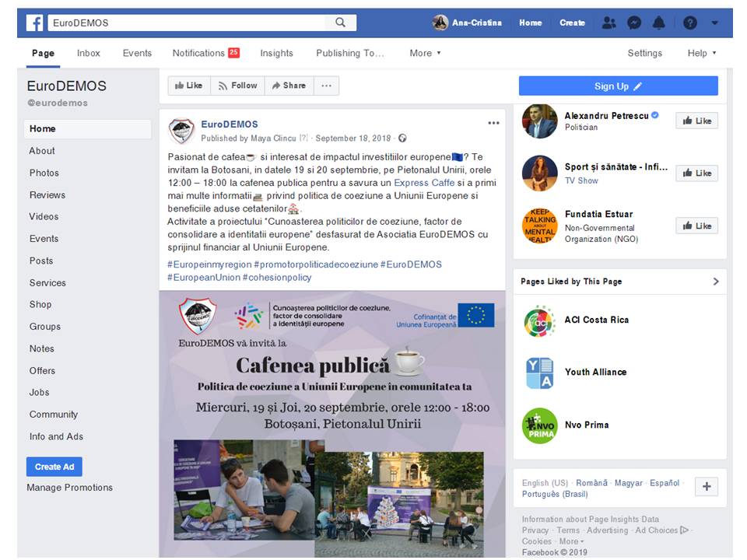Open the Insights tab
This screenshot has height=560, width=747.
tap(276, 53)
